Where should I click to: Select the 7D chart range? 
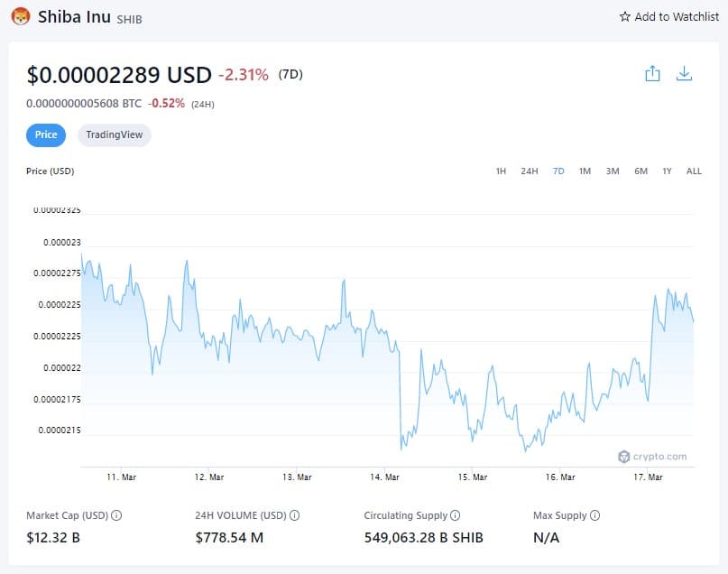[x=558, y=171]
